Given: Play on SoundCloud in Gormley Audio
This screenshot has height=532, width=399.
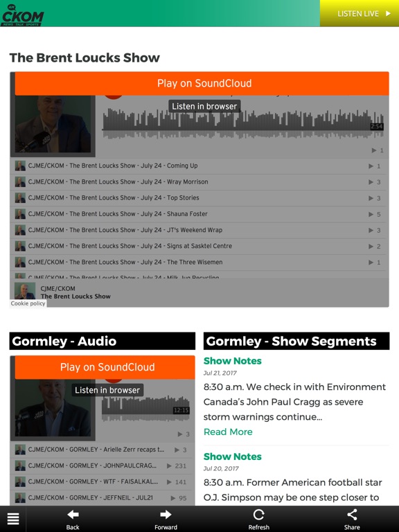Looking at the screenshot, I should click(105, 367).
